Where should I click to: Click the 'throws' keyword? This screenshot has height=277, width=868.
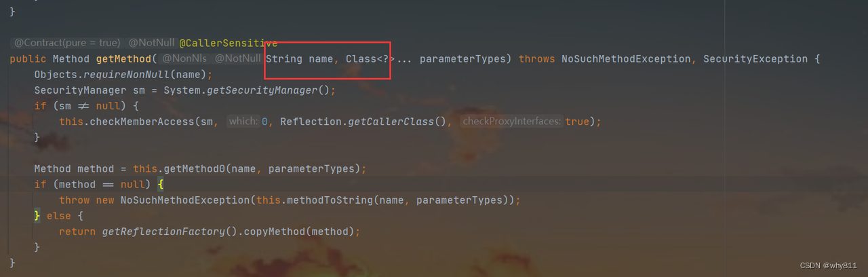537,59
